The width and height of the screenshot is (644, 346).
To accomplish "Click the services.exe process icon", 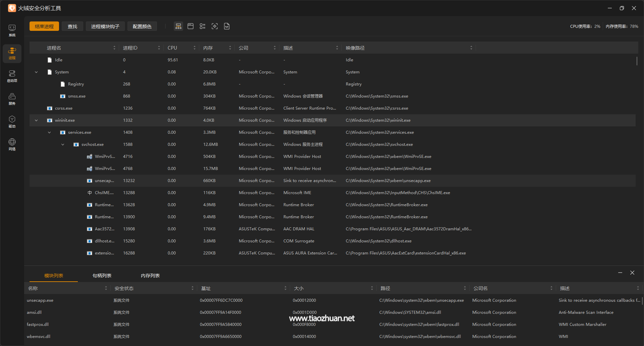I will tap(63, 132).
